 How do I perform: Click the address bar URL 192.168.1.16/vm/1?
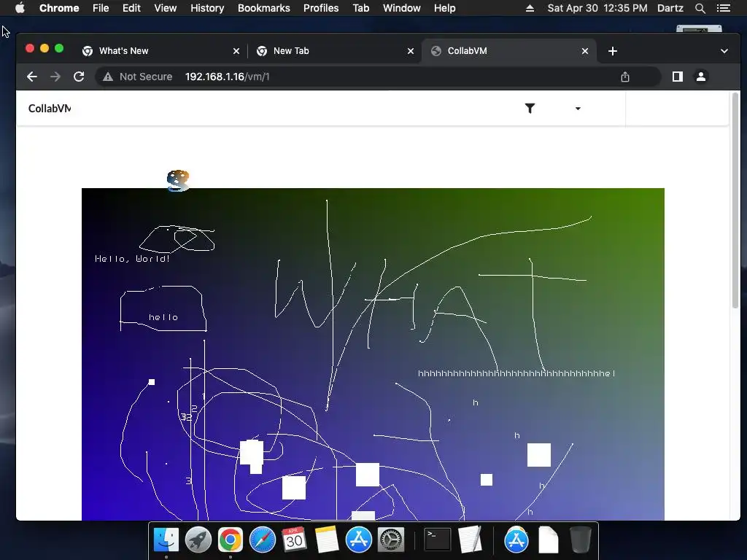tap(228, 77)
